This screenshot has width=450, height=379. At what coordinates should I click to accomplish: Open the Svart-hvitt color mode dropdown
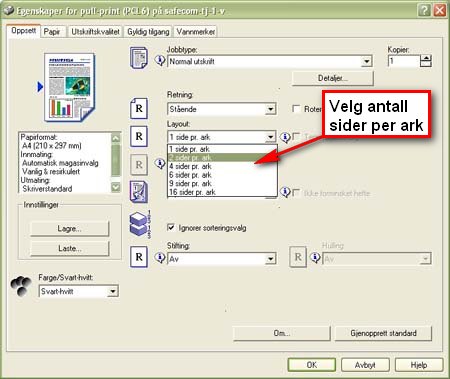point(113,292)
